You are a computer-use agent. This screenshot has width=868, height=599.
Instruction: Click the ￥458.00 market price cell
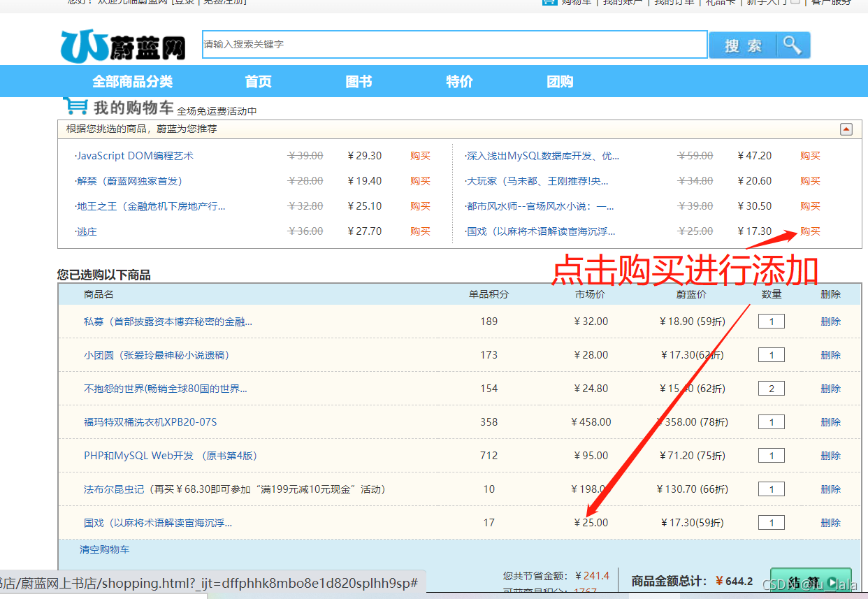(x=591, y=422)
